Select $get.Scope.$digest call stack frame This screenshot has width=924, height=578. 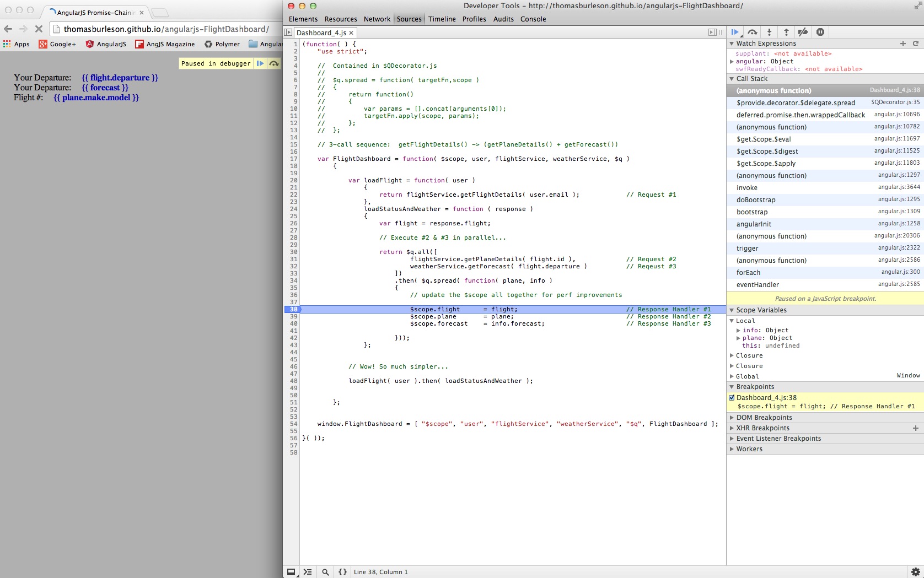pos(767,152)
